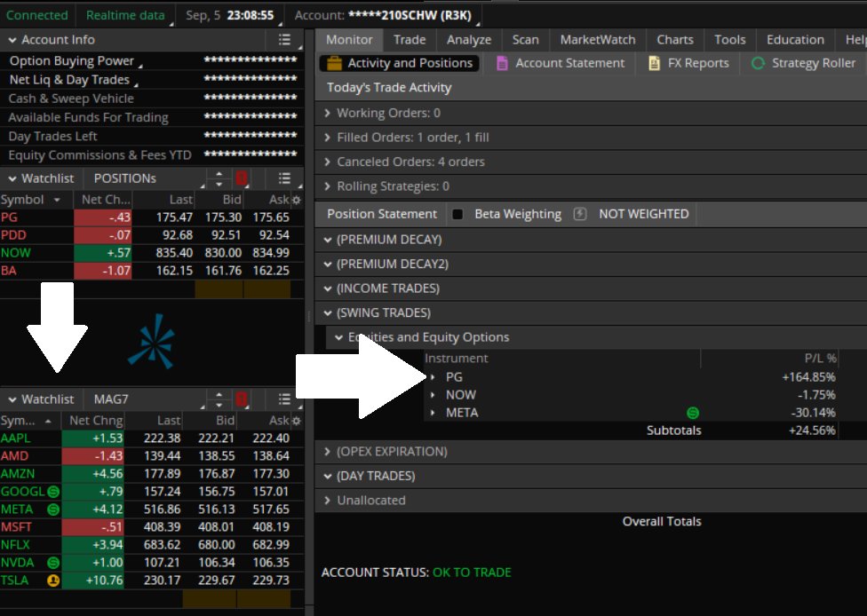Click gear settings icon in MAG7 watchlist header
Viewport: 867px width, 616px height.
[297, 421]
